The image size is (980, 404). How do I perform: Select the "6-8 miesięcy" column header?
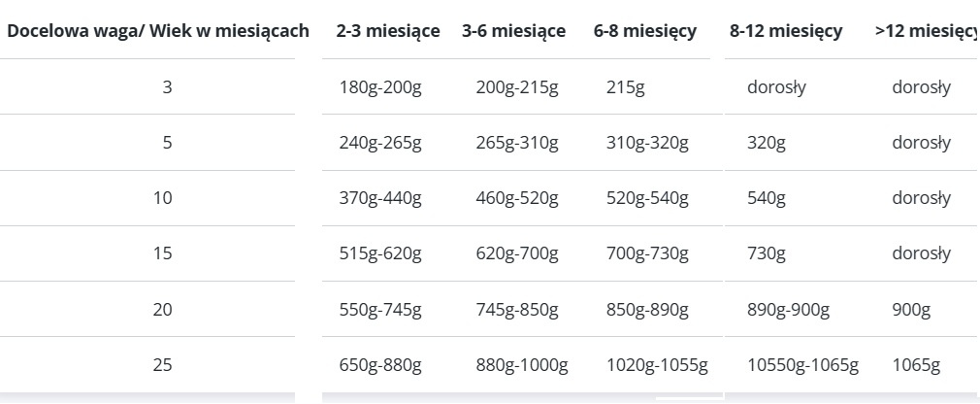pyautogui.click(x=645, y=31)
